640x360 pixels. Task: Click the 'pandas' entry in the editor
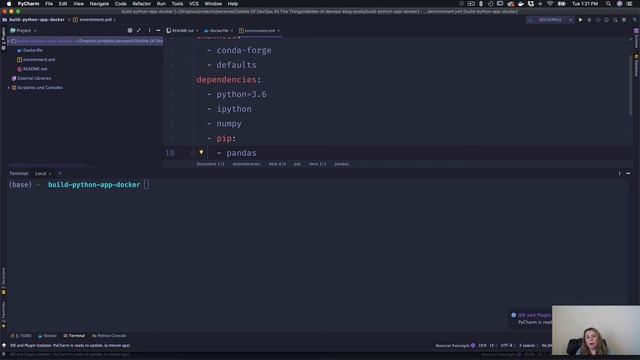(x=241, y=153)
